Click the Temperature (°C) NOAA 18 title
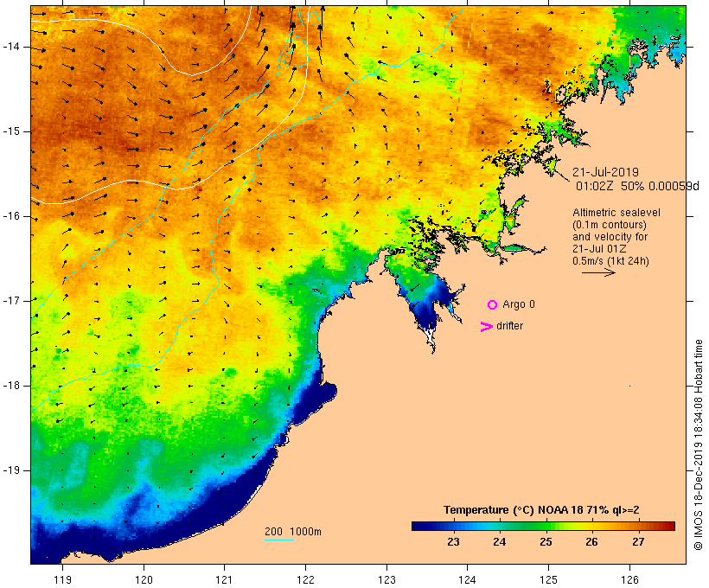The width and height of the screenshot is (709, 588). tap(541, 510)
